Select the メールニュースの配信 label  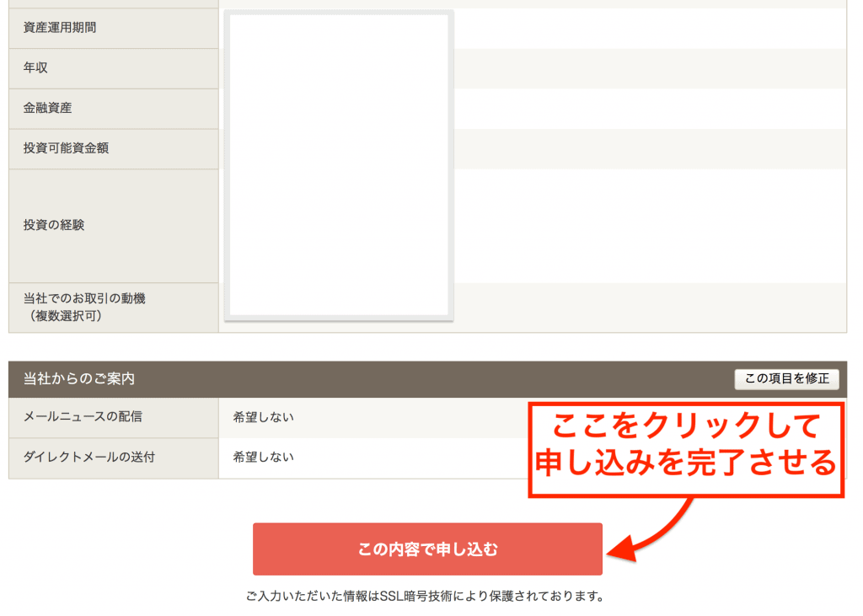point(83,417)
